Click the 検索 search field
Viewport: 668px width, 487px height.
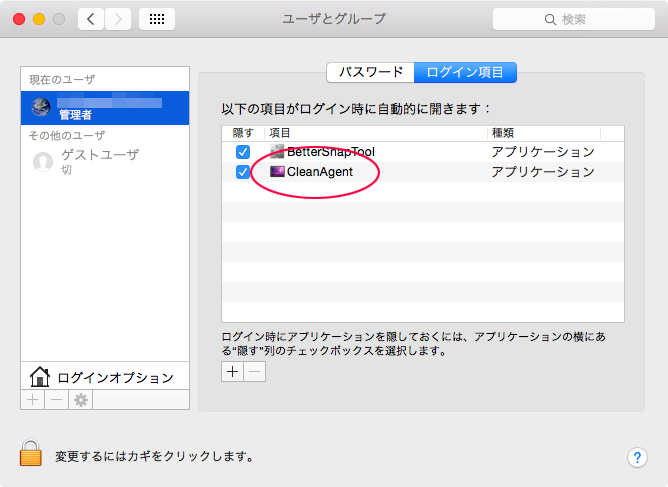point(573,19)
